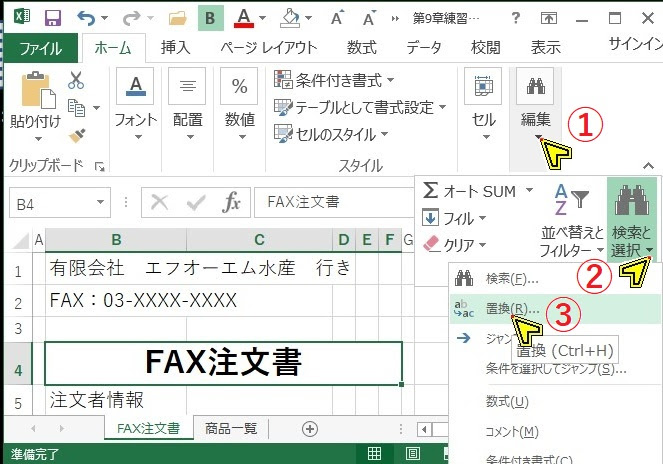Click the Undo arrow icon
This screenshot has height=464, width=663.
coord(86,17)
